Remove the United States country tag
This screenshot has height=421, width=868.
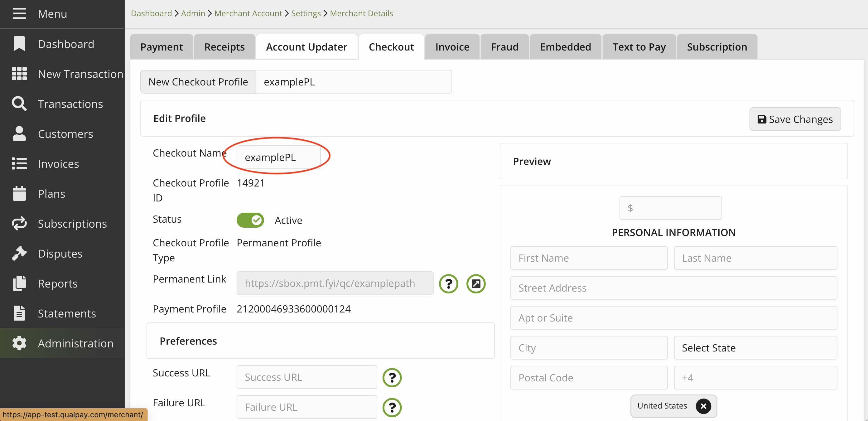(703, 406)
